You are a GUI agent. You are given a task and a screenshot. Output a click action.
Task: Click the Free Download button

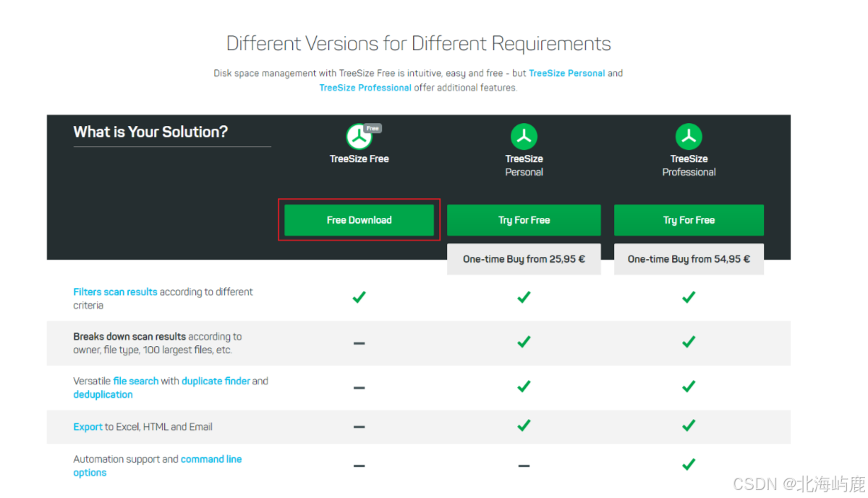pyautogui.click(x=359, y=220)
